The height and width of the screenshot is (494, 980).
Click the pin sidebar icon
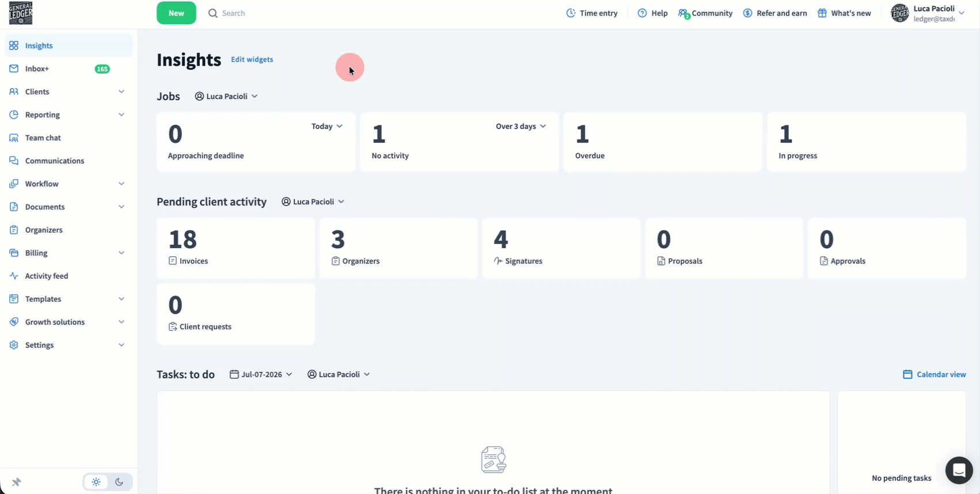(17, 482)
